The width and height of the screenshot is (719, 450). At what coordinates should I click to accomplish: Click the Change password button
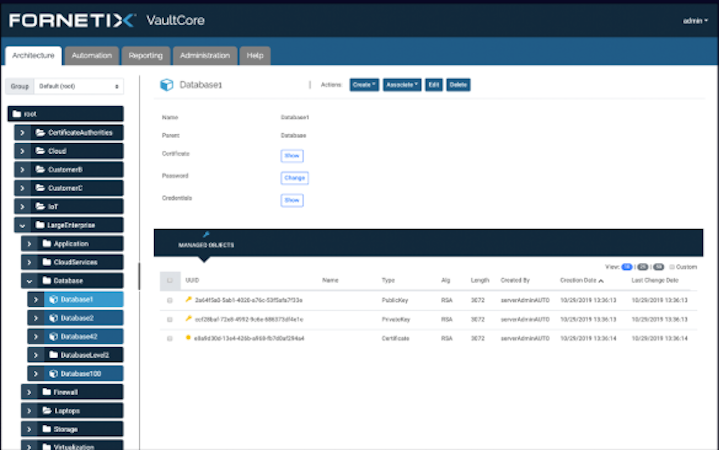click(x=294, y=178)
